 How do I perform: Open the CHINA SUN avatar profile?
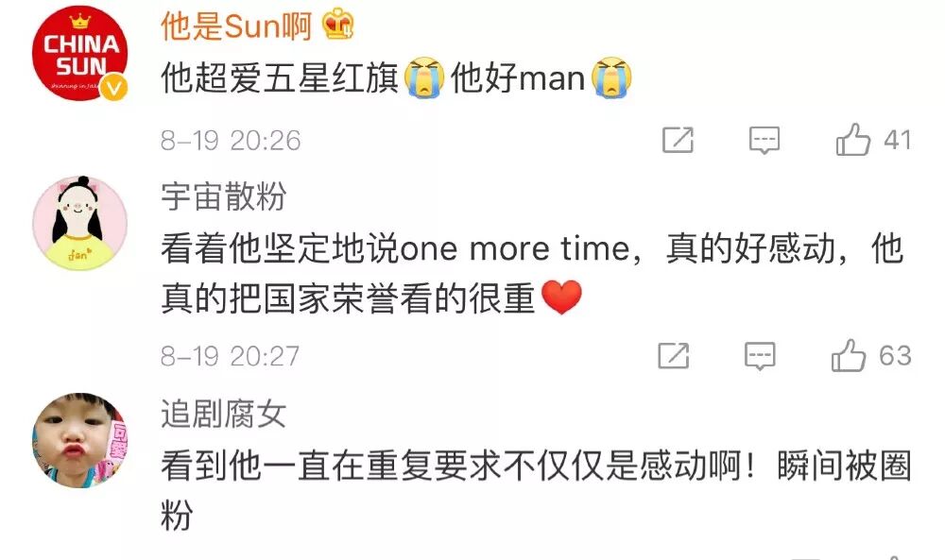(79, 53)
